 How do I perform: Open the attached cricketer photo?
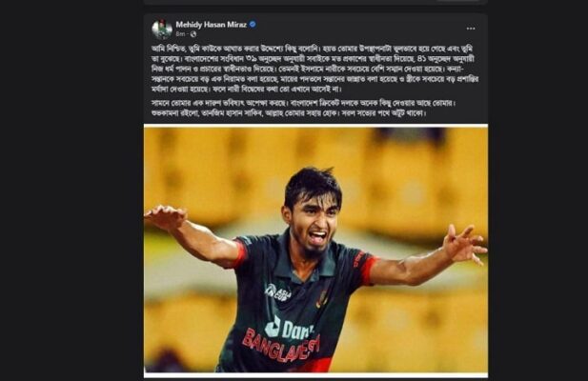point(315,250)
